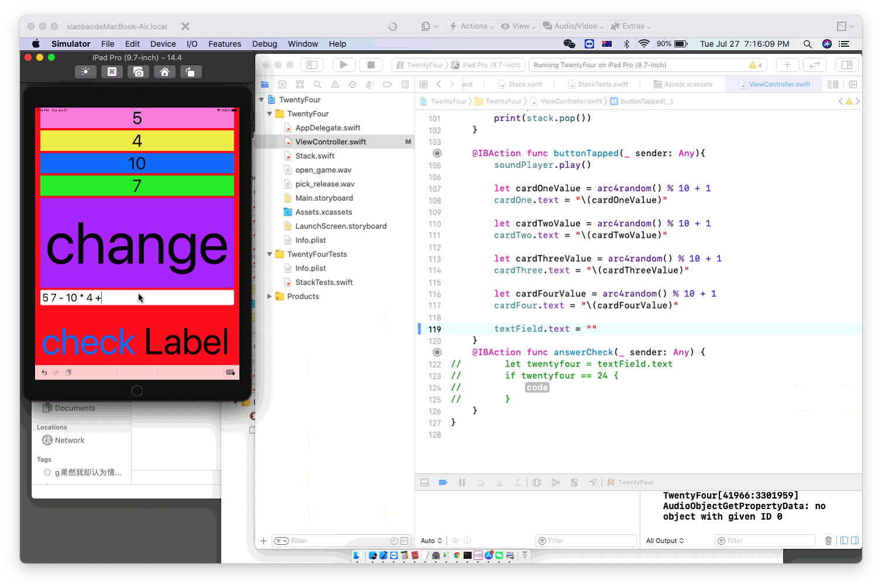
Task: Show the project navigator folder icon
Action: pyautogui.click(x=265, y=85)
